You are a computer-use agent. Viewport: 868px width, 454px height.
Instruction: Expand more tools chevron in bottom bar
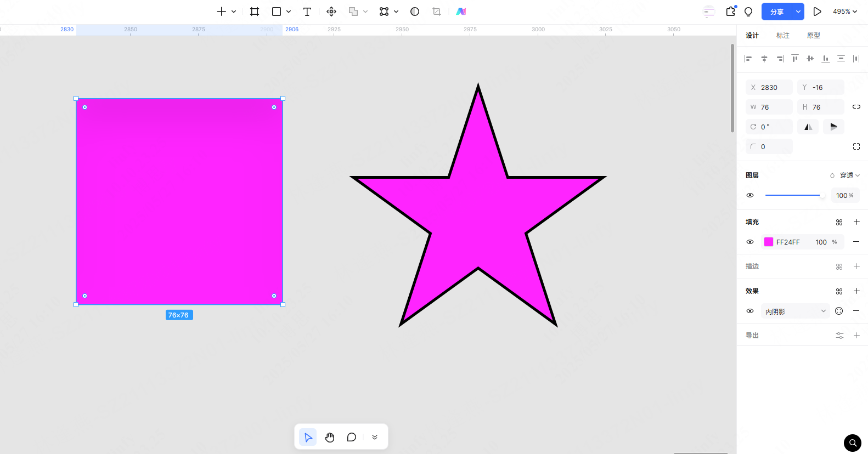(375, 437)
